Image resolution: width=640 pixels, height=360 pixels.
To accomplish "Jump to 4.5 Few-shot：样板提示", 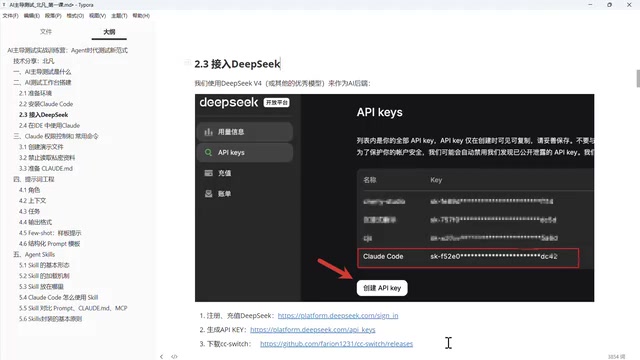I will click(x=50, y=233).
